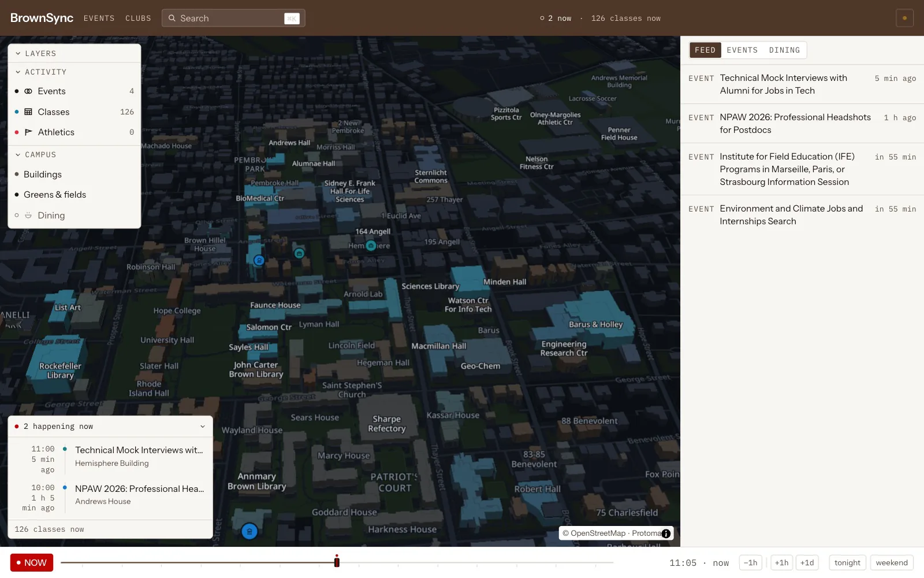
Task: Select Rockefeller Library on the map
Action: (60, 370)
